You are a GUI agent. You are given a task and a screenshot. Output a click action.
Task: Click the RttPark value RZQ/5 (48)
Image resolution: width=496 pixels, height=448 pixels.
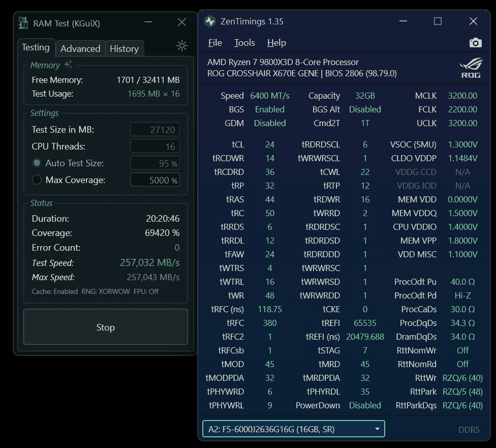point(462,392)
